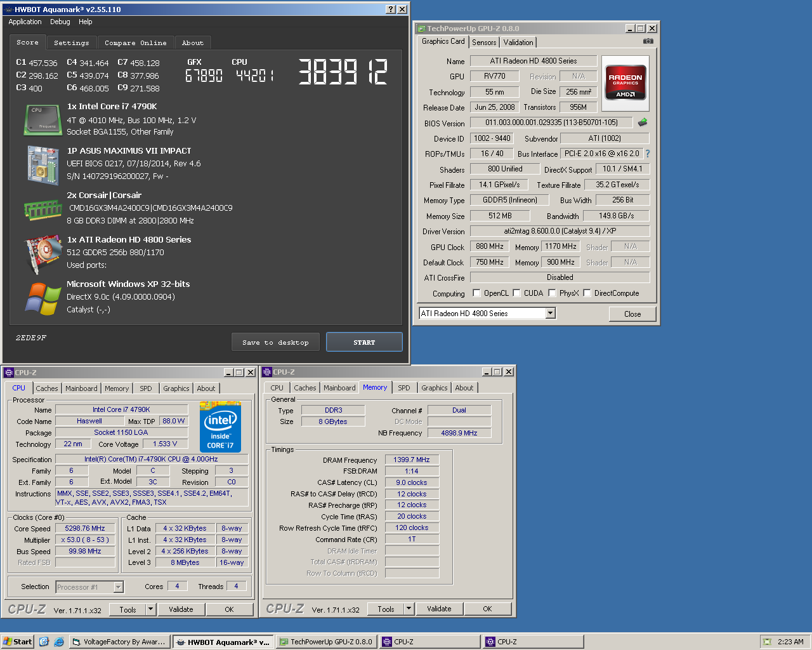Enable the DirectCompute checkbox
812x650 pixels.
[x=587, y=293]
